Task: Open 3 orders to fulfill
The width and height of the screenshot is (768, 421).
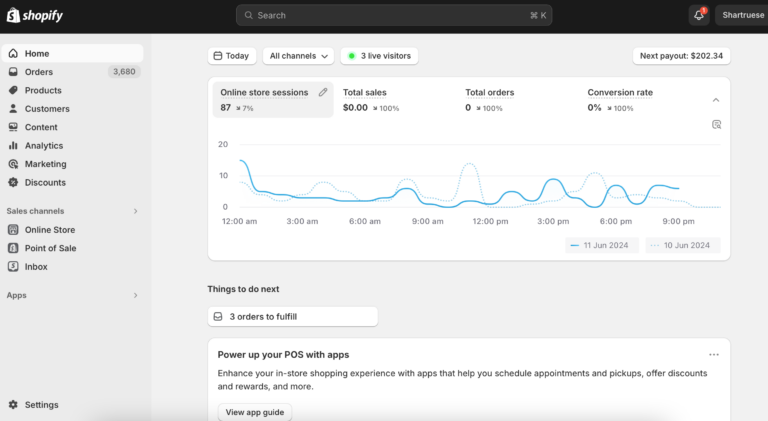Action: (293, 316)
